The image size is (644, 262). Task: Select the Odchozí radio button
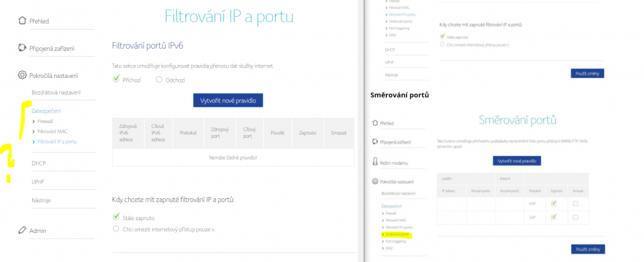tap(159, 80)
